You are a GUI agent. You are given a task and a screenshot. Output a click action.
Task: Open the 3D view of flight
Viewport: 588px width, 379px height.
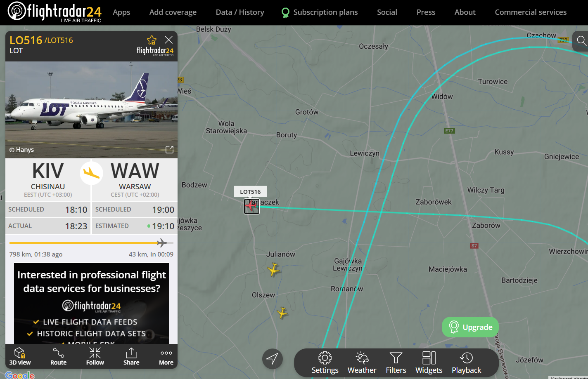pyautogui.click(x=20, y=356)
